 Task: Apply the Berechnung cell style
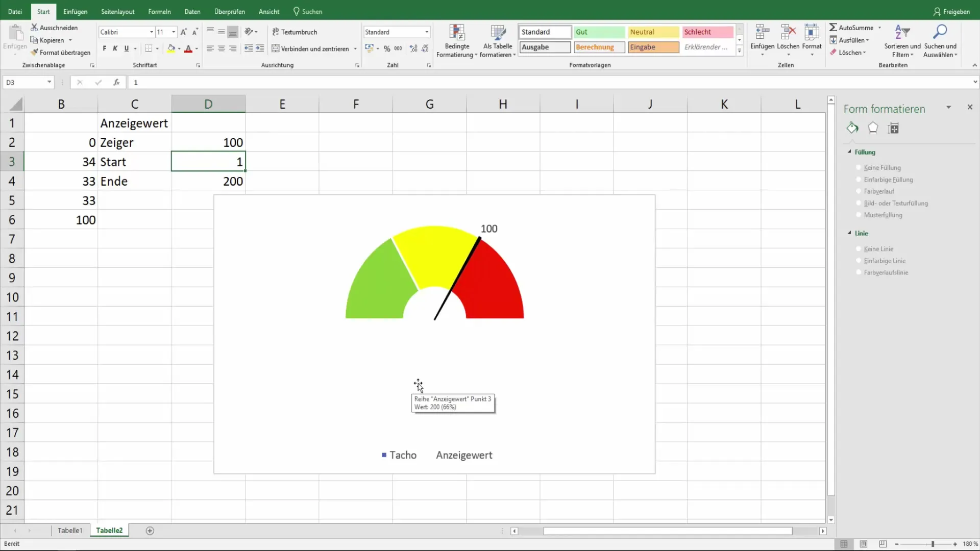pyautogui.click(x=599, y=47)
